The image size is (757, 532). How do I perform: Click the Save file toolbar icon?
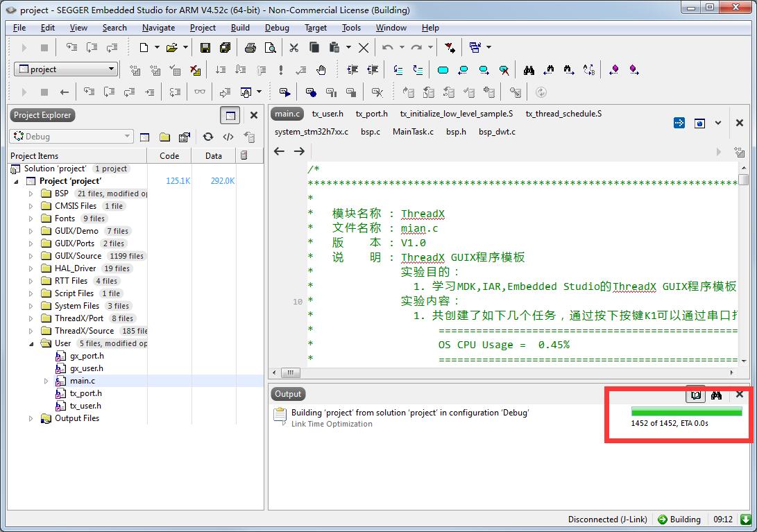coord(205,47)
